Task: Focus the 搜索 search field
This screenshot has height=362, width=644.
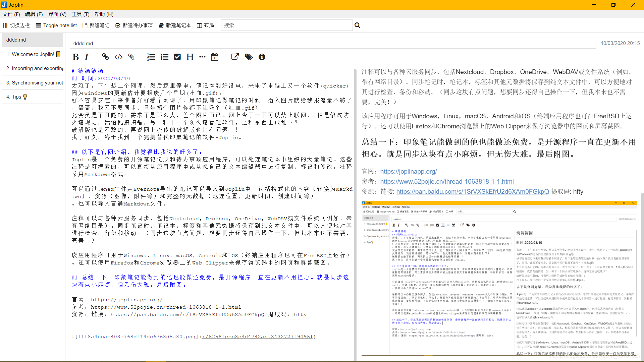Action: coord(287,25)
